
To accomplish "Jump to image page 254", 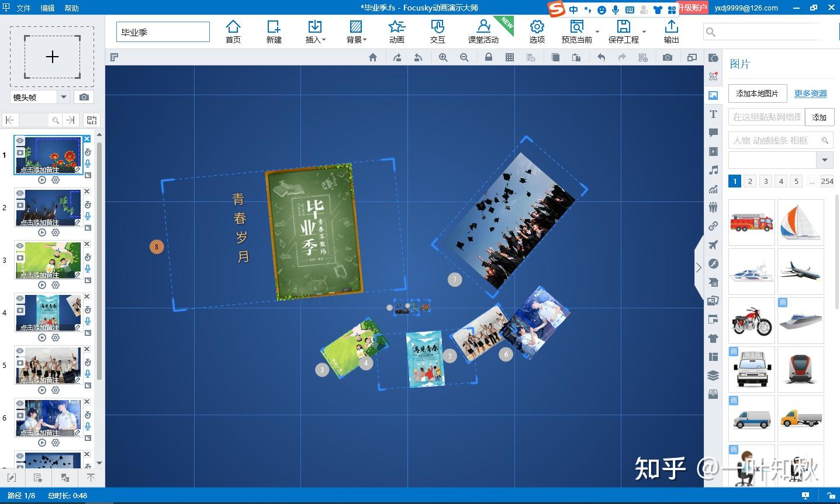I will pyautogui.click(x=827, y=181).
